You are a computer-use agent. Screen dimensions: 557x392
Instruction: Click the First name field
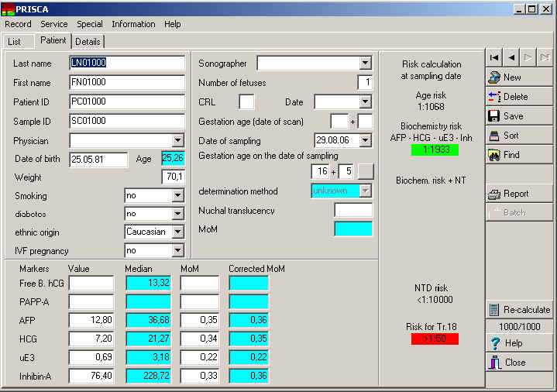coord(127,82)
